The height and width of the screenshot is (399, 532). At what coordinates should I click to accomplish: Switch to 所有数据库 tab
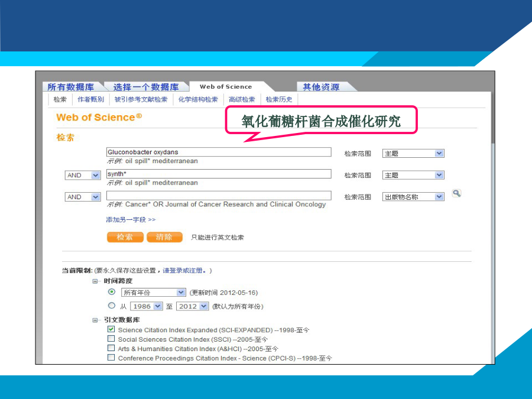pos(71,87)
